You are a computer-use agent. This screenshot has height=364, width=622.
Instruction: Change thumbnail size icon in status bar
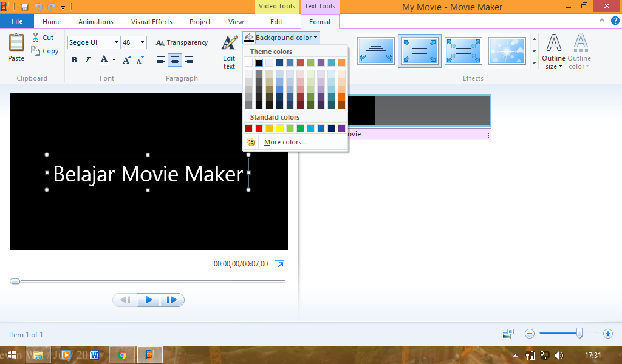click(x=508, y=334)
